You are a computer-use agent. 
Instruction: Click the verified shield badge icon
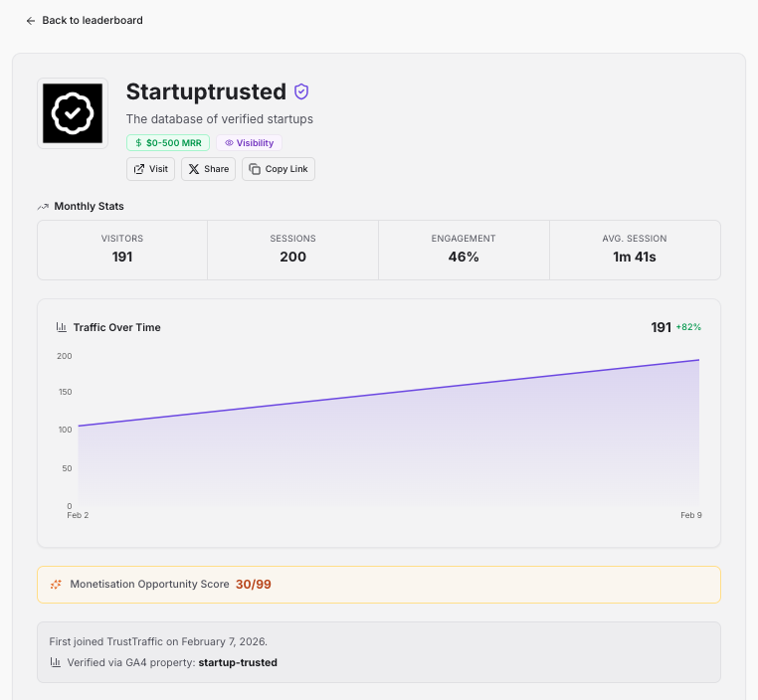coord(301,91)
